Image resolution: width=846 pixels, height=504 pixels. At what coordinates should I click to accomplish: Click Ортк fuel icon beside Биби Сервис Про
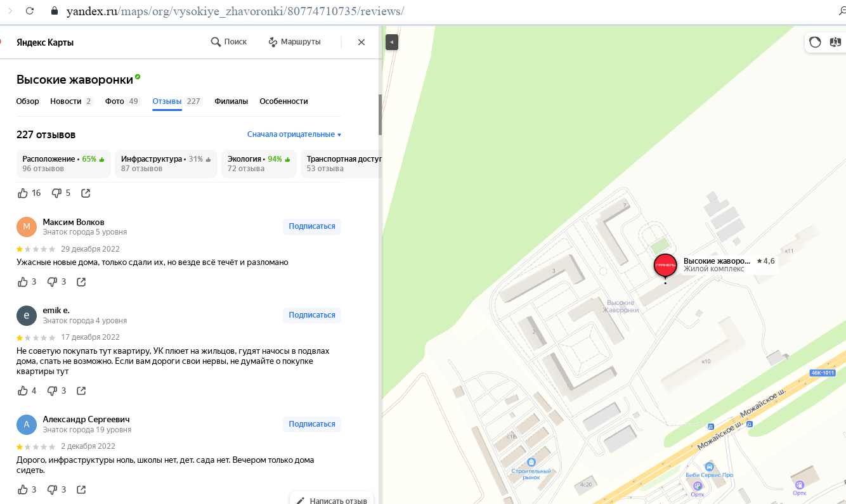(x=698, y=486)
